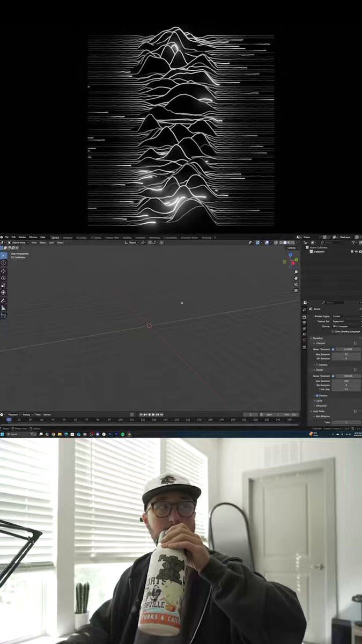Open the Object Mode dropdown
Screen dimensions: 362x644
(x=17, y=243)
